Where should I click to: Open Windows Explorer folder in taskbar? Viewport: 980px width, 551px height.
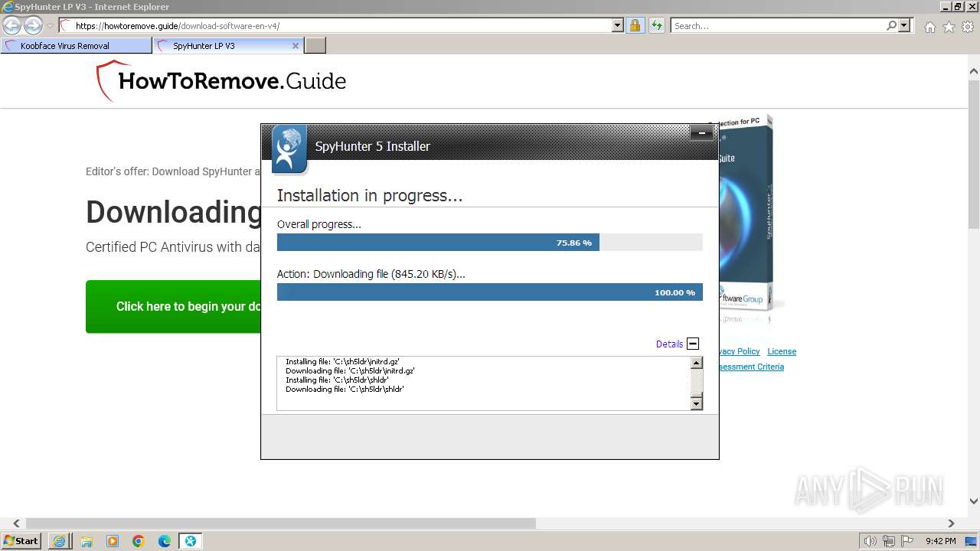(x=87, y=541)
